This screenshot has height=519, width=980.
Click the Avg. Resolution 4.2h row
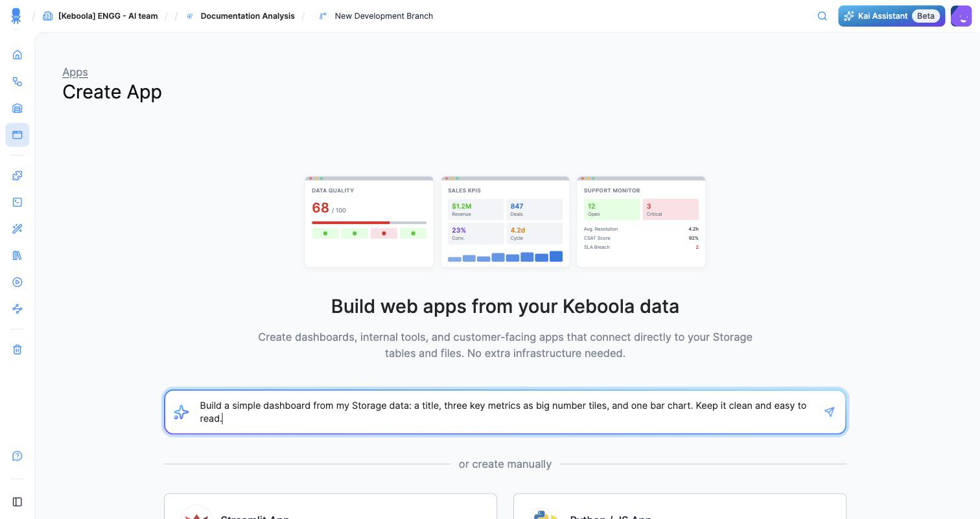click(641, 229)
